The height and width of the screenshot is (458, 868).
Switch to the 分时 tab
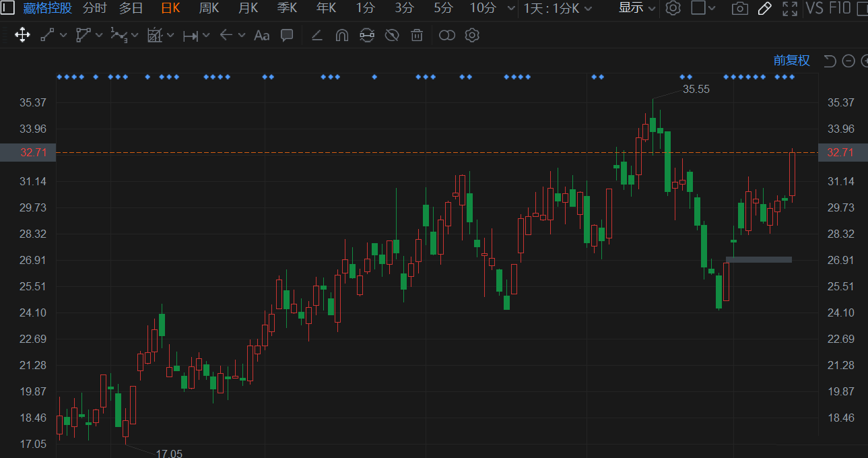click(x=94, y=8)
